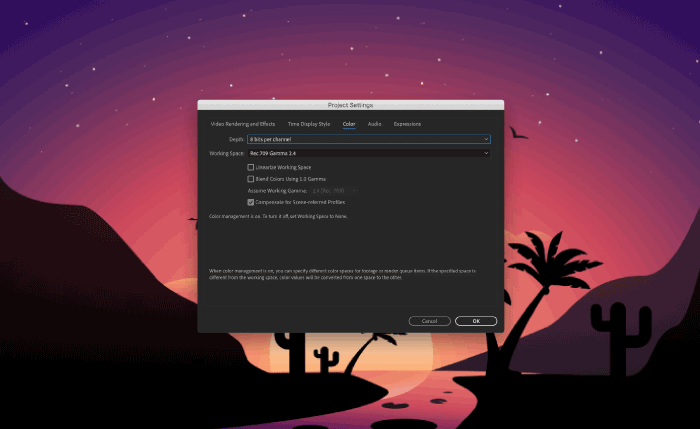Open the Depth bits per channel dropdown
The height and width of the screenshot is (429, 700).
[x=369, y=139]
